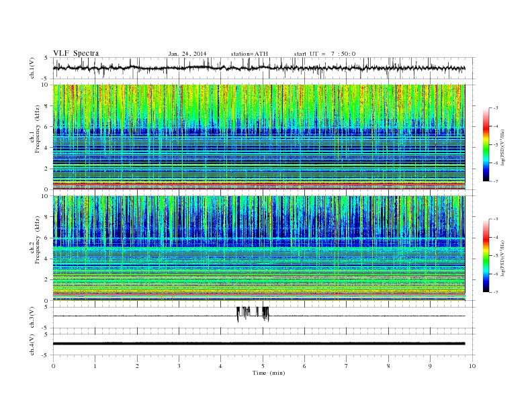Click the "station=ATH" header label
Screen dimensions: 532x411
click(249, 54)
